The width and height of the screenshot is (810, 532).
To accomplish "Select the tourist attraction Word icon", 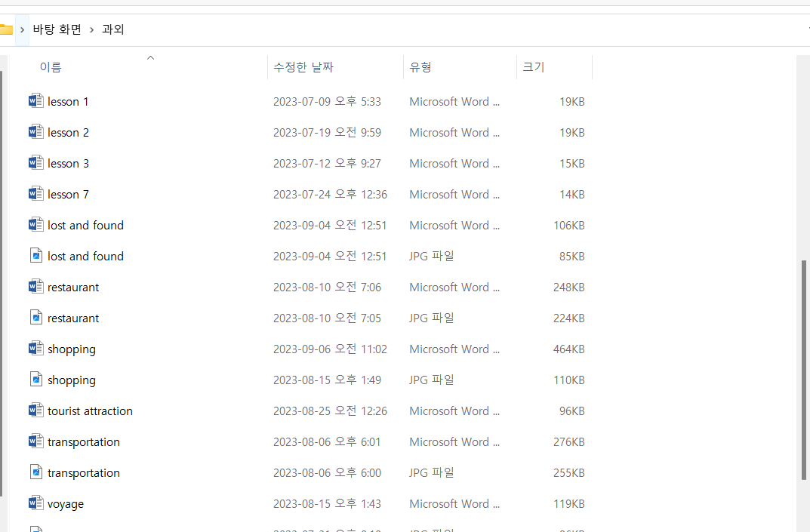I will [x=35, y=411].
